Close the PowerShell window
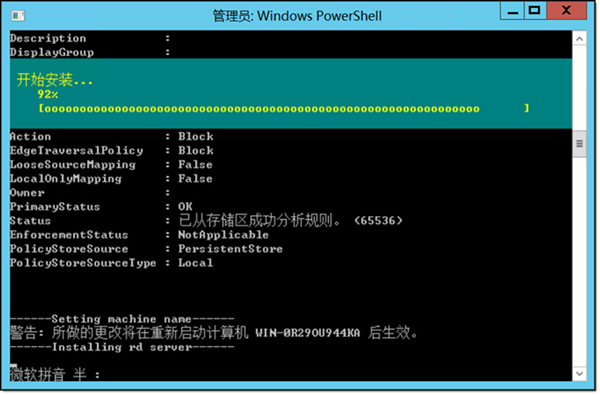 click(x=566, y=11)
